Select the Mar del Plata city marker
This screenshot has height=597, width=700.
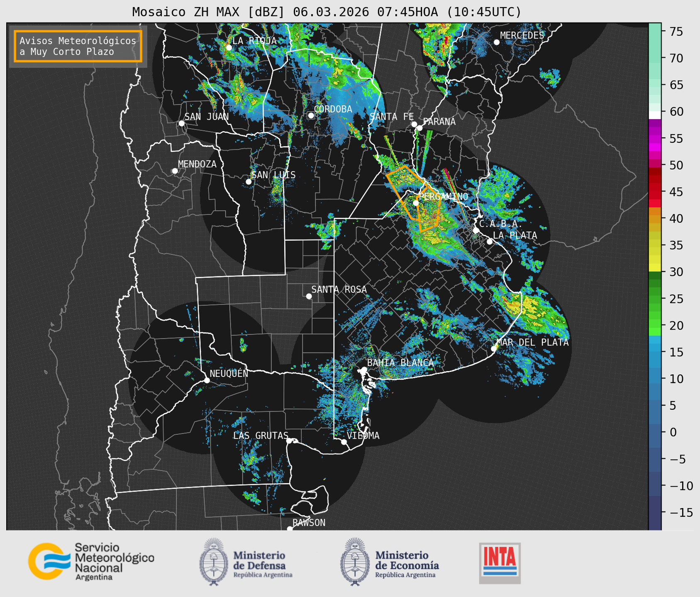tap(494, 349)
